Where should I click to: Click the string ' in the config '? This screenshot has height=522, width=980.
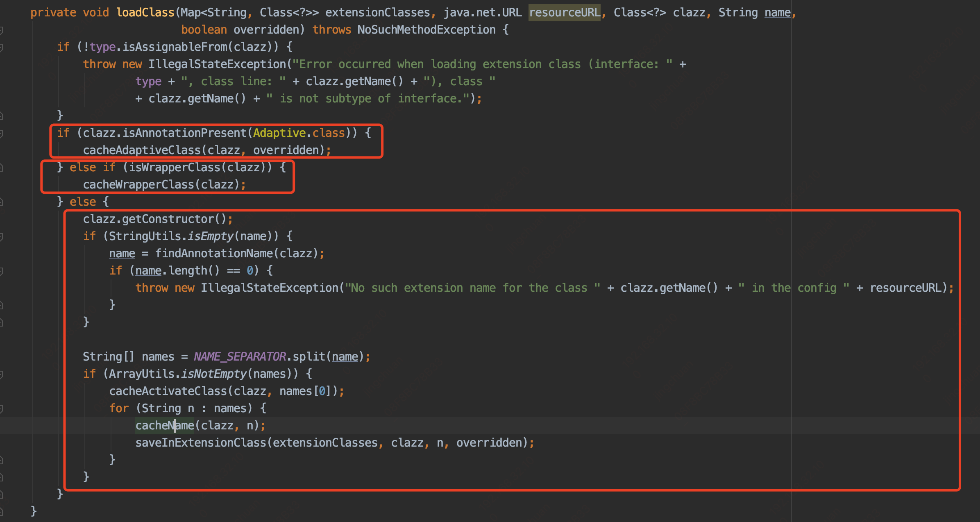coord(794,288)
